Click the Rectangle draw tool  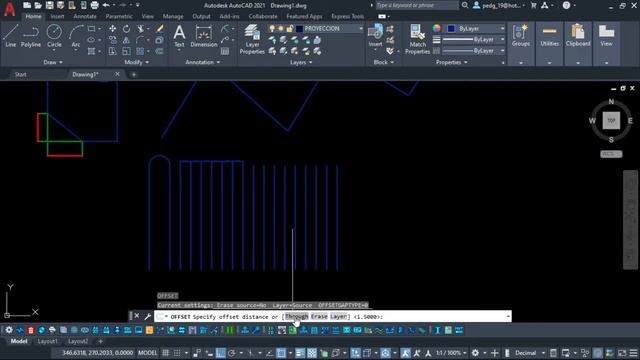click(91, 29)
